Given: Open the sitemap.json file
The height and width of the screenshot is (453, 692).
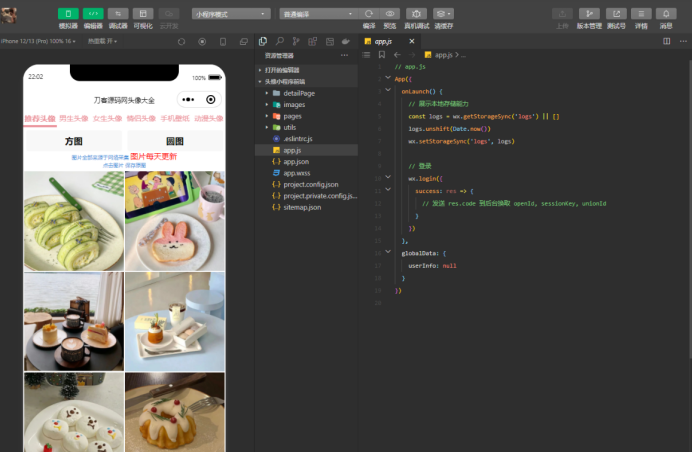Looking at the screenshot, I should tap(306, 207).
